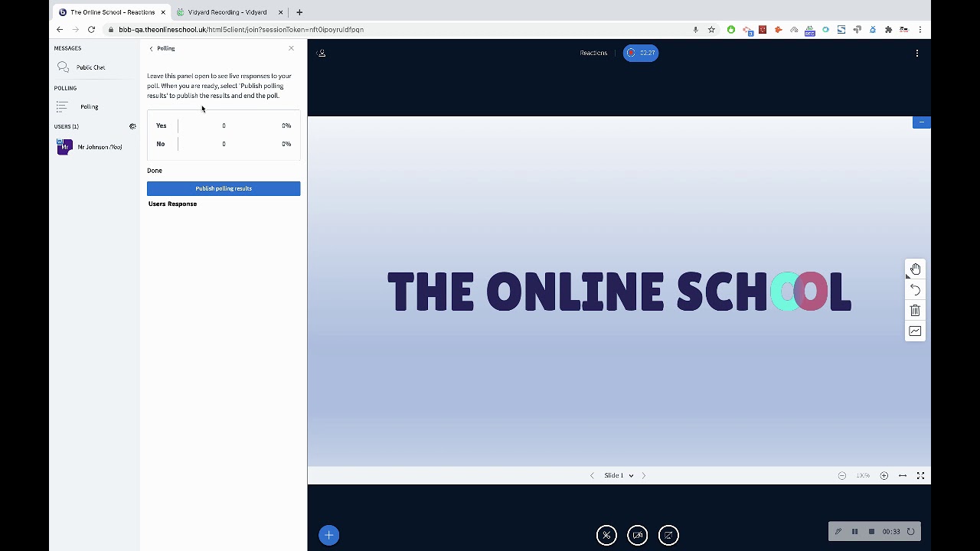This screenshot has height=551, width=980.
Task: Go forward in browser history
Action: pos(75,29)
